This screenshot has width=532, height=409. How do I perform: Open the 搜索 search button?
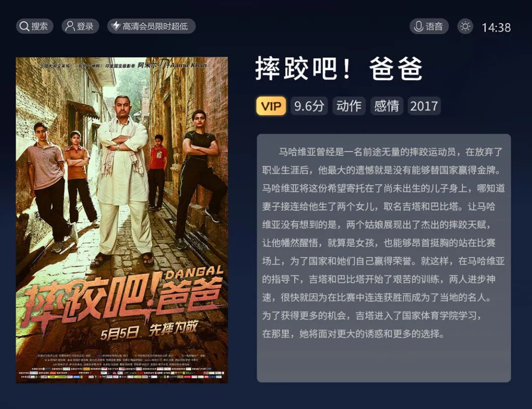tap(34, 26)
